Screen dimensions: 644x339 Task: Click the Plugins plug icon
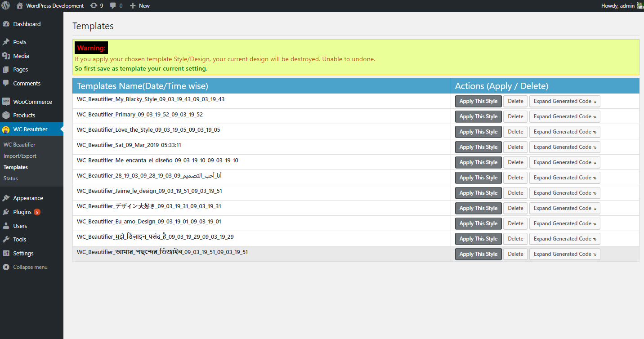6,212
